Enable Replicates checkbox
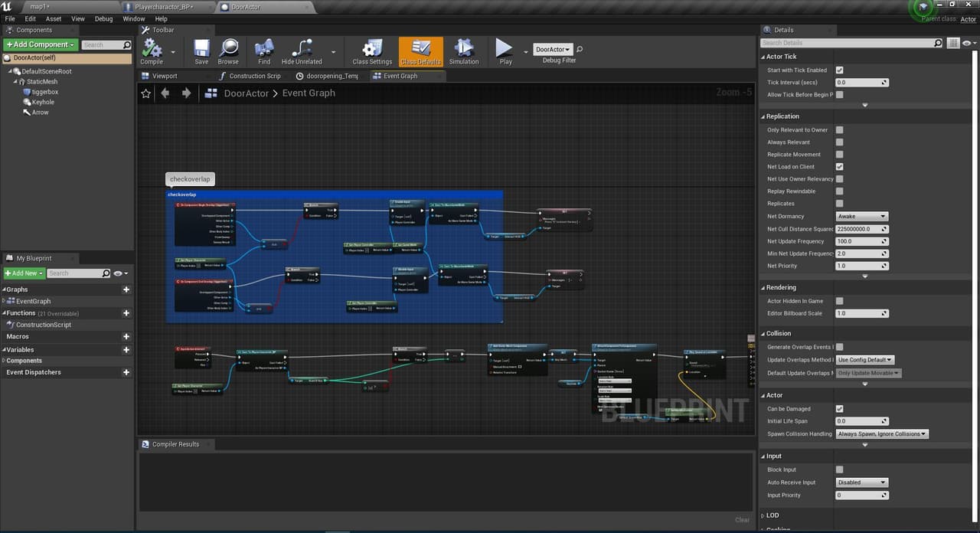Viewport: 980px width, 533px height. tap(839, 203)
